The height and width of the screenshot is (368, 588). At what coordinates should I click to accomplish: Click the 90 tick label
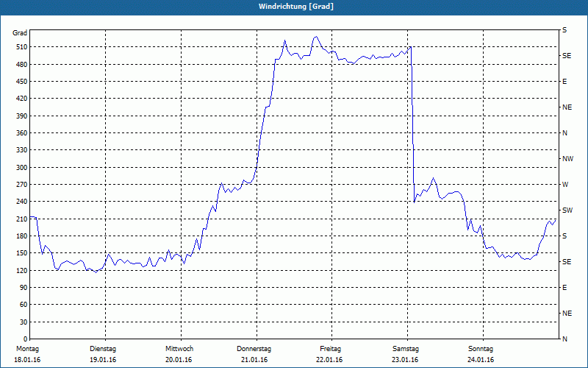[24, 288]
